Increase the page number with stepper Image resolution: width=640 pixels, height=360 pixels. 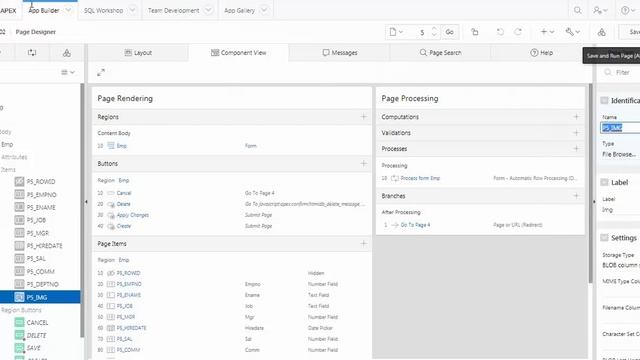click(x=434, y=29)
